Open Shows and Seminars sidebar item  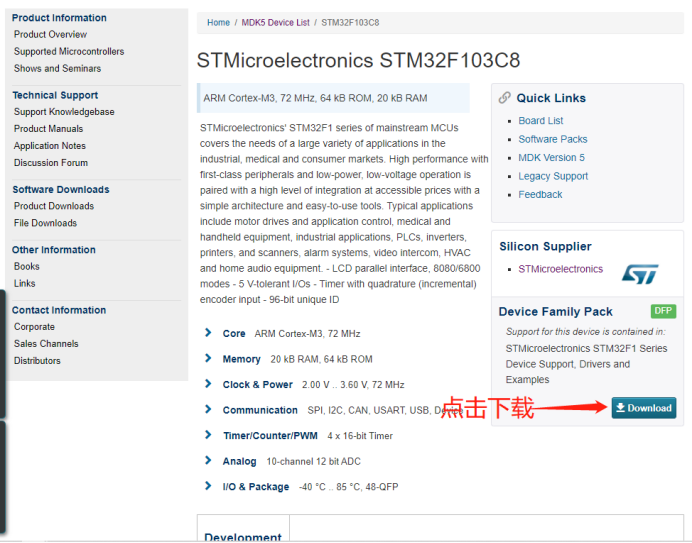click(57, 68)
